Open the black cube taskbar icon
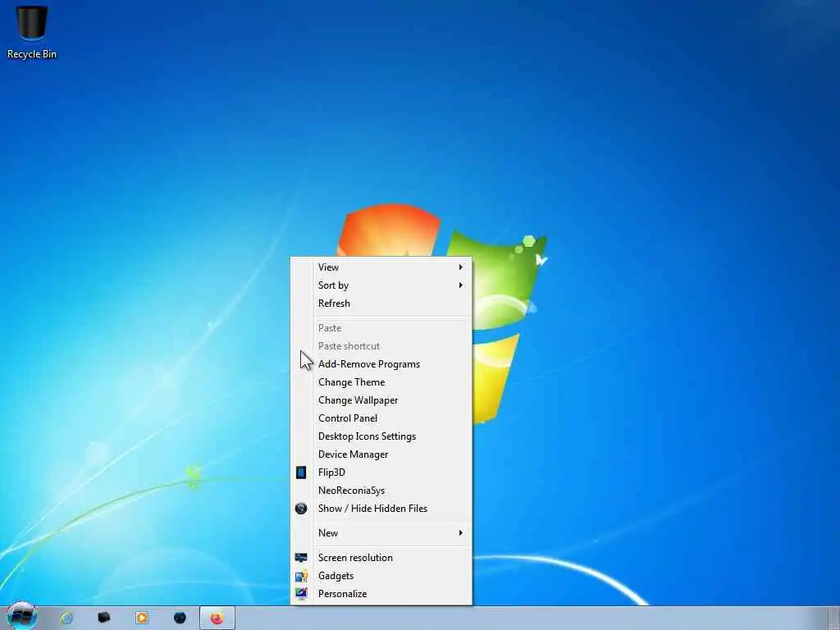Viewport: 840px width, 630px height. tap(104, 618)
